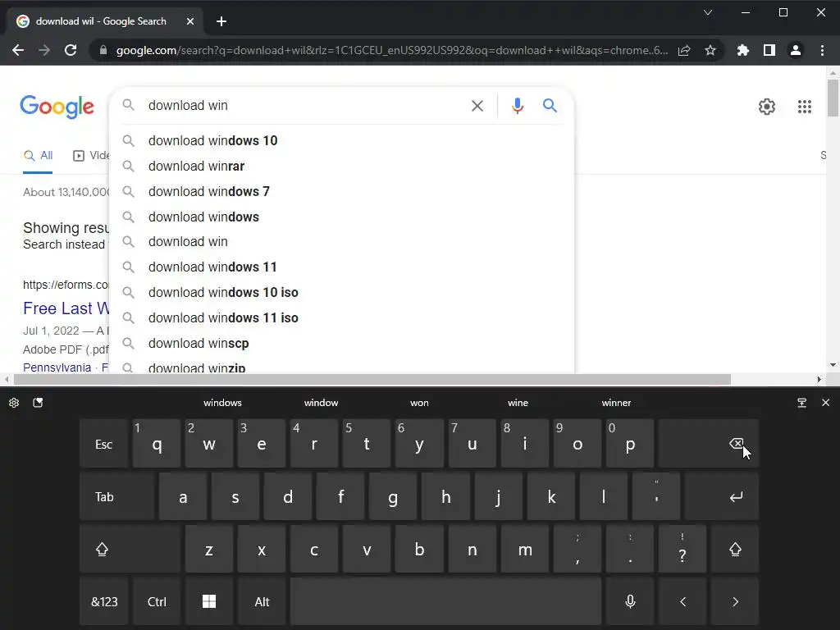The width and height of the screenshot is (840, 630).
Task: Click the vertical page scrollbar thumb
Action: [833, 98]
